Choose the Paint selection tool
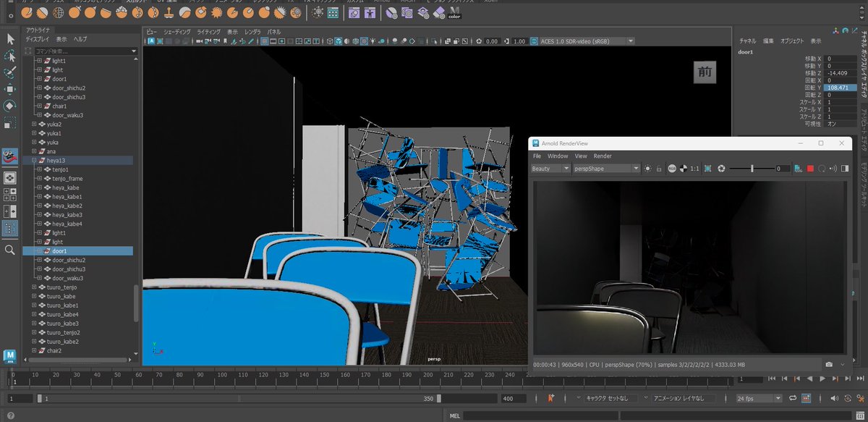868x422 pixels. pos(10,72)
